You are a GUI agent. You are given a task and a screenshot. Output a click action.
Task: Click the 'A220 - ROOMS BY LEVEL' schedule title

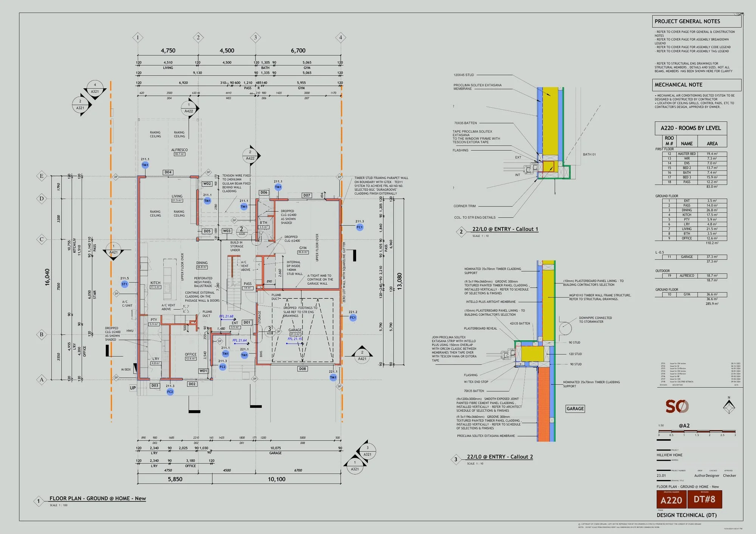pyautogui.click(x=691, y=128)
